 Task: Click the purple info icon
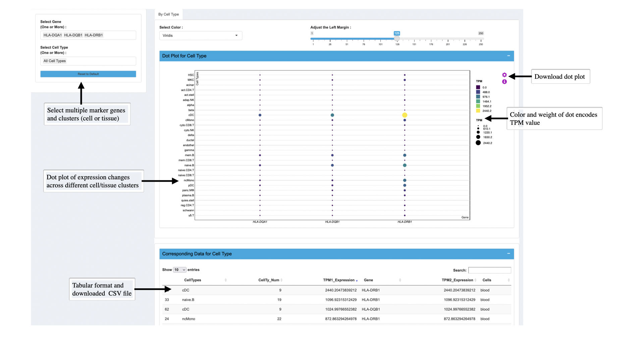coord(504,82)
